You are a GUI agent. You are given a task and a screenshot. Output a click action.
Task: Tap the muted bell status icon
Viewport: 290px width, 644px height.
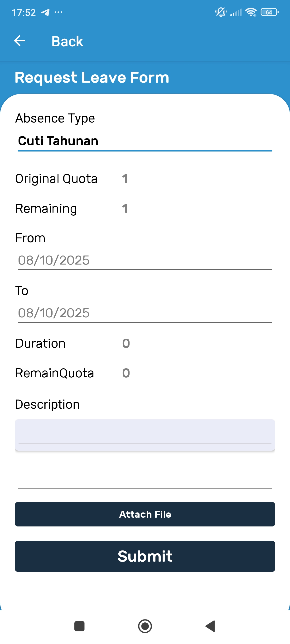click(x=221, y=12)
